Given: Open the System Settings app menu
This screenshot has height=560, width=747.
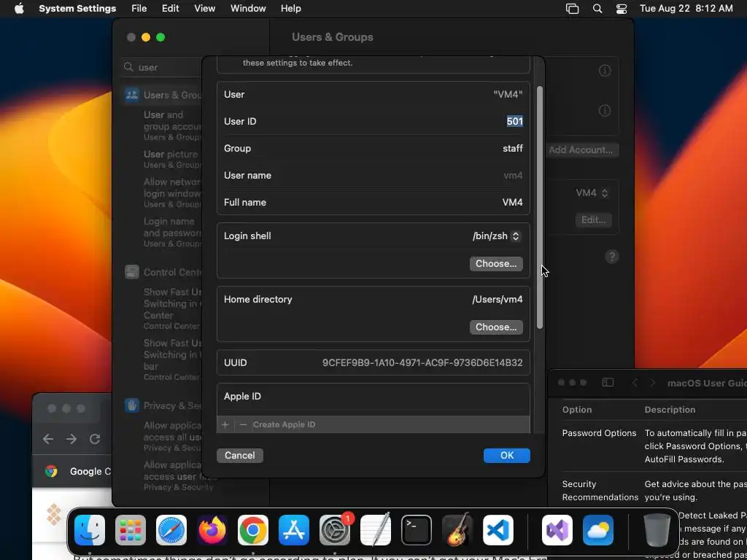Looking at the screenshot, I should click(x=77, y=9).
